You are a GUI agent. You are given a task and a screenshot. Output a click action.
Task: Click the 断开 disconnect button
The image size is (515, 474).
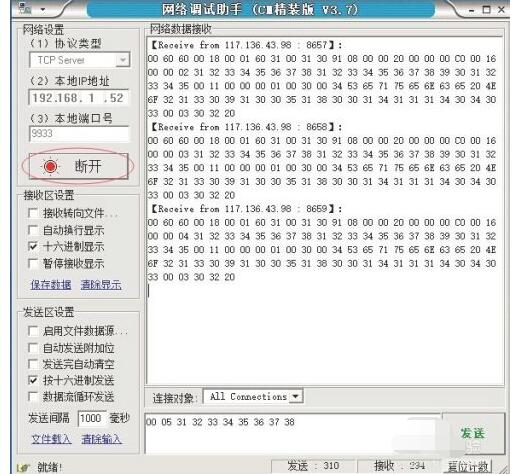pyautogui.click(x=79, y=166)
